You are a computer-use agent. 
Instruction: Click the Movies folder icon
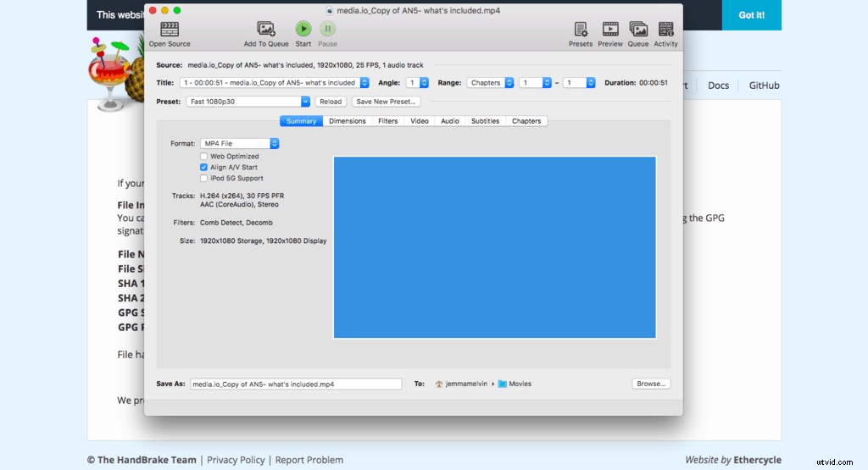pyautogui.click(x=502, y=384)
